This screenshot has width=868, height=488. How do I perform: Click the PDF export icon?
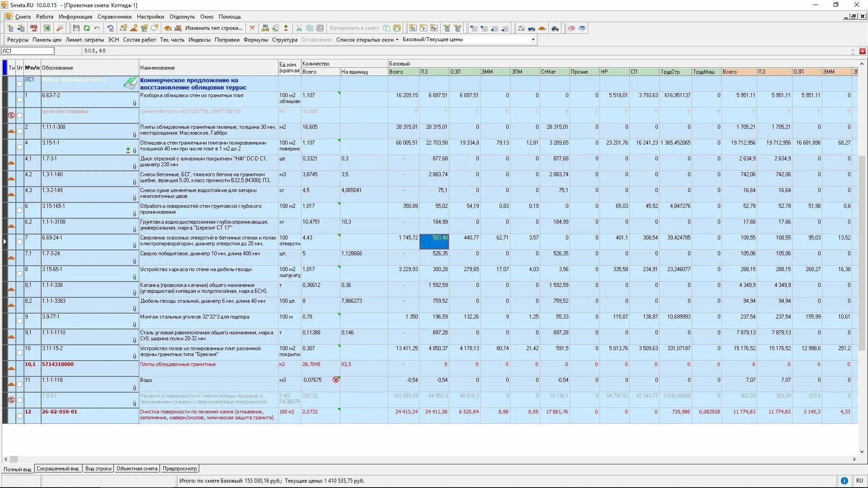pyautogui.click(x=34, y=28)
